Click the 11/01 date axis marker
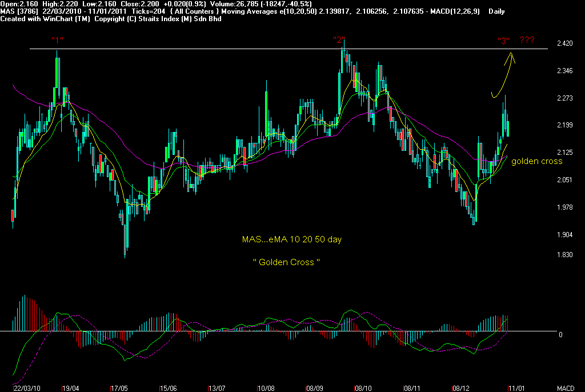The width and height of the screenshot is (585, 392). click(x=516, y=388)
